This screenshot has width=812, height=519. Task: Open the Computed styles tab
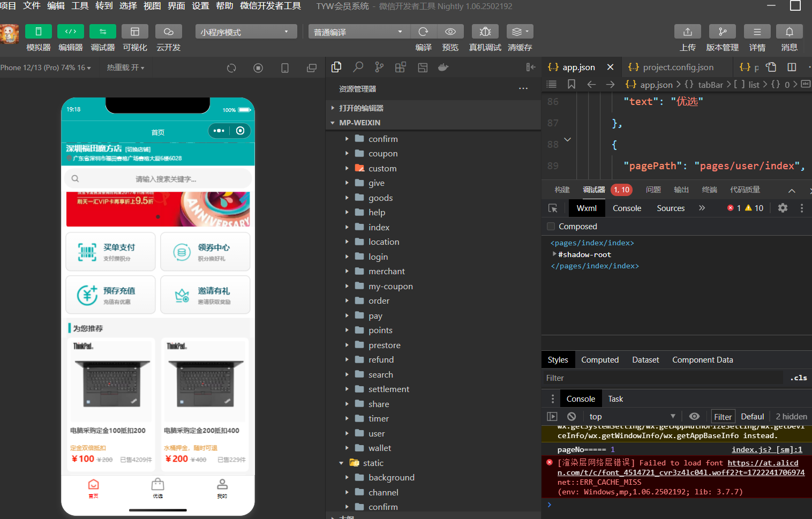click(600, 360)
